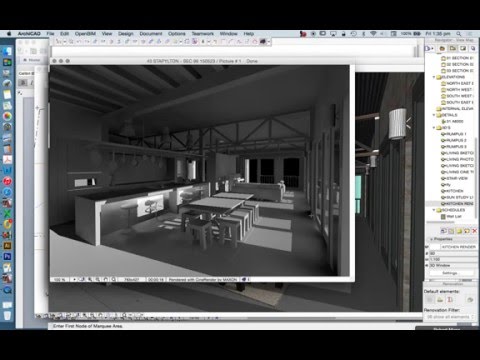Image resolution: width=480 pixels, height=360 pixels.
Task: Open the Project Map icon in Navigator
Action: pos(442,49)
